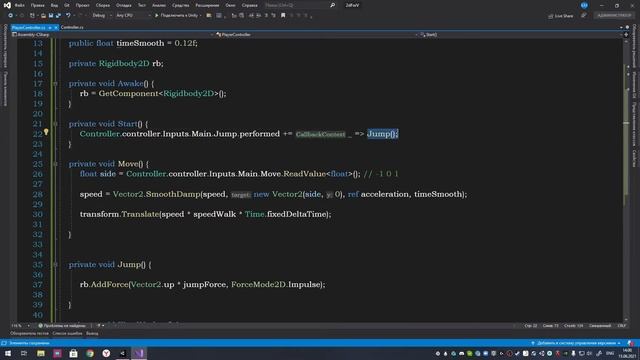640x360 pixels.
Task: Open the Список ошибок tab
Action: coord(67,333)
